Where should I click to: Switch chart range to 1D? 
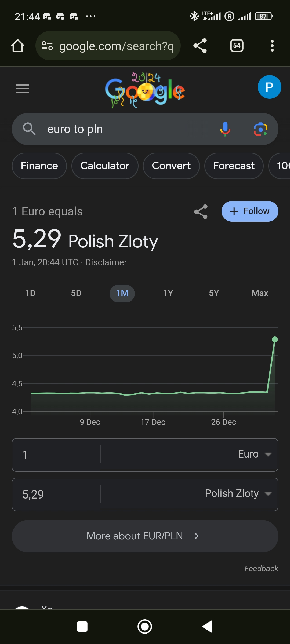[30, 293]
